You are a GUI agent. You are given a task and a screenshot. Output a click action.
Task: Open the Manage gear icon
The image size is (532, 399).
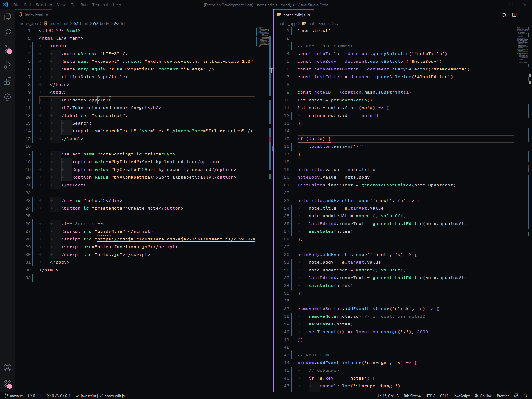[x=7, y=384]
